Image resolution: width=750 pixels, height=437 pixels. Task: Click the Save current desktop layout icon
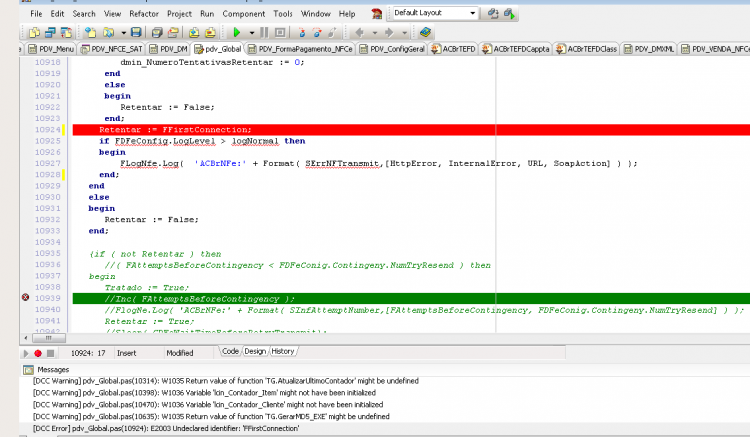click(x=493, y=13)
